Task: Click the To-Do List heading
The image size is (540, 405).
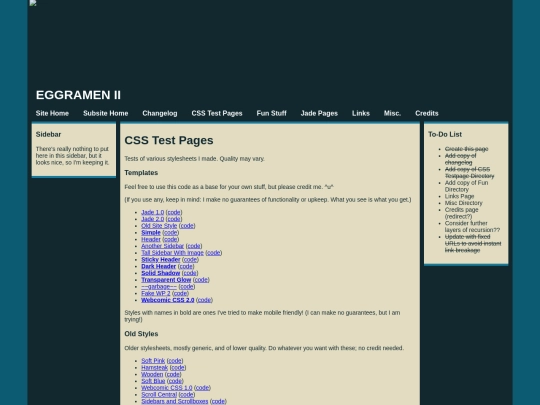Action: (x=445, y=135)
